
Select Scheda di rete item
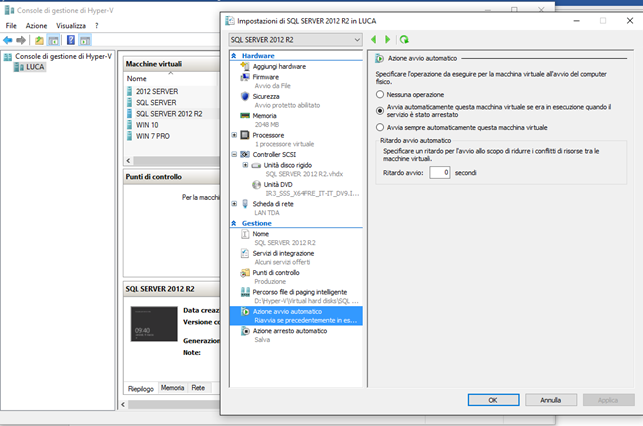(273, 204)
